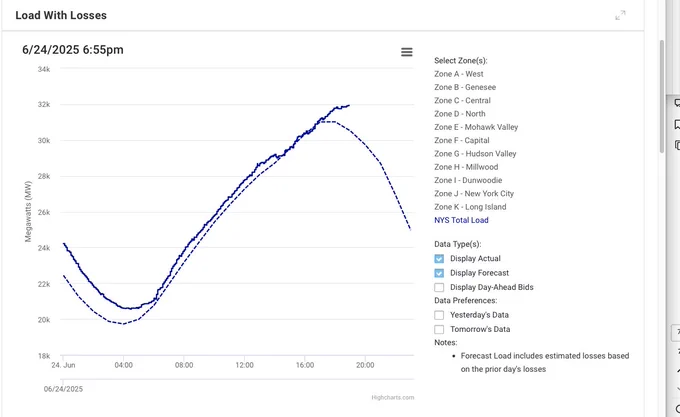Select Zone H - Millwood
This screenshot has height=417, width=680.
pos(466,167)
